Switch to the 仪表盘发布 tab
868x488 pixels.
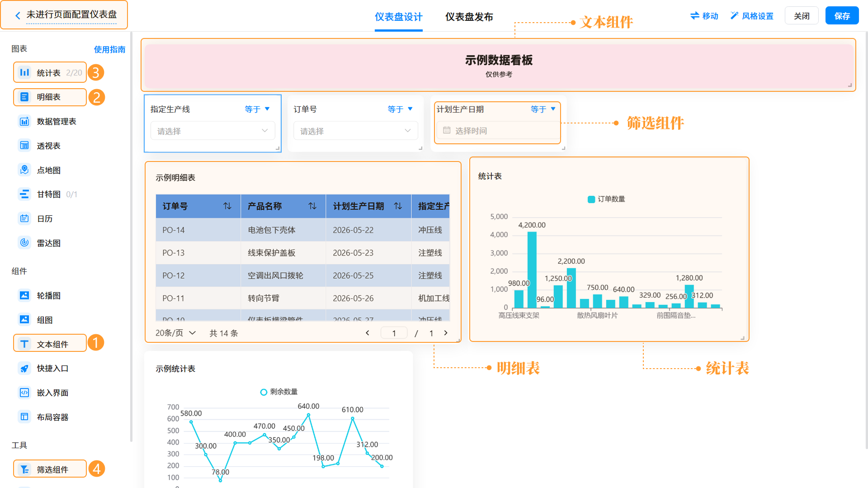(x=469, y=17)
